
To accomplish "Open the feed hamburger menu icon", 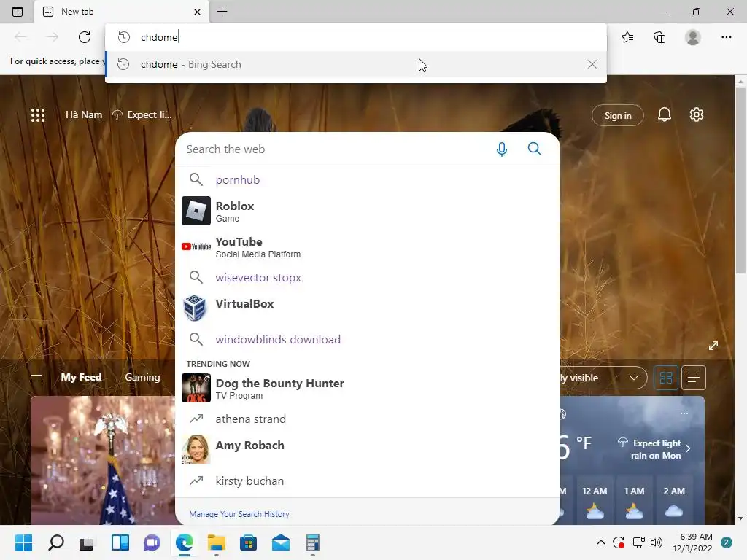I will (36, 378).
